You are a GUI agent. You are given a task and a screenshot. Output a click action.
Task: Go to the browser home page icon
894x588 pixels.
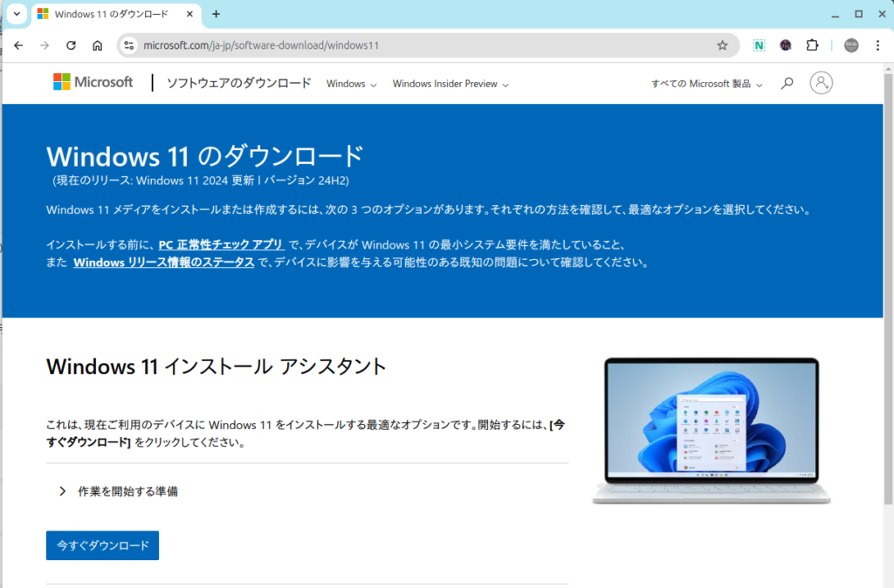click(x=97, y=45)
